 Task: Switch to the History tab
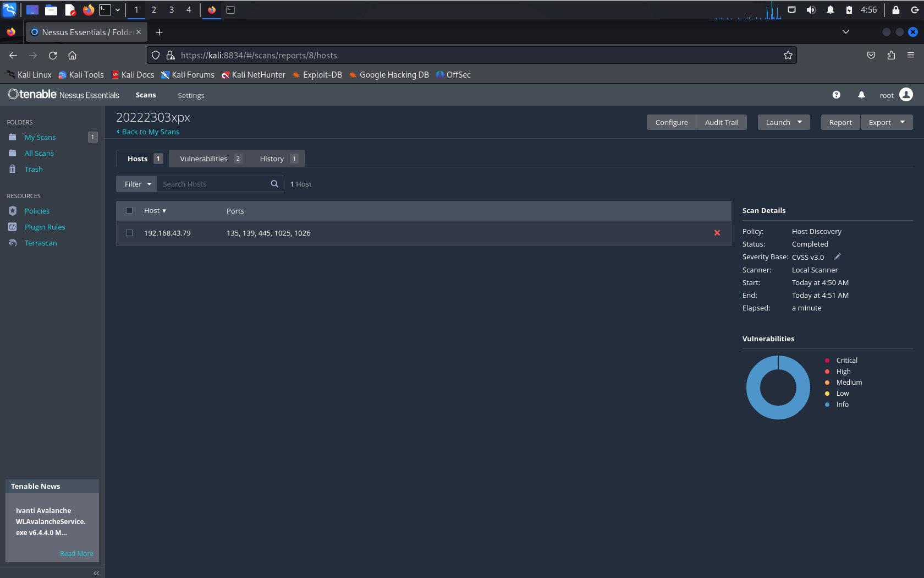tap(278, 159)
